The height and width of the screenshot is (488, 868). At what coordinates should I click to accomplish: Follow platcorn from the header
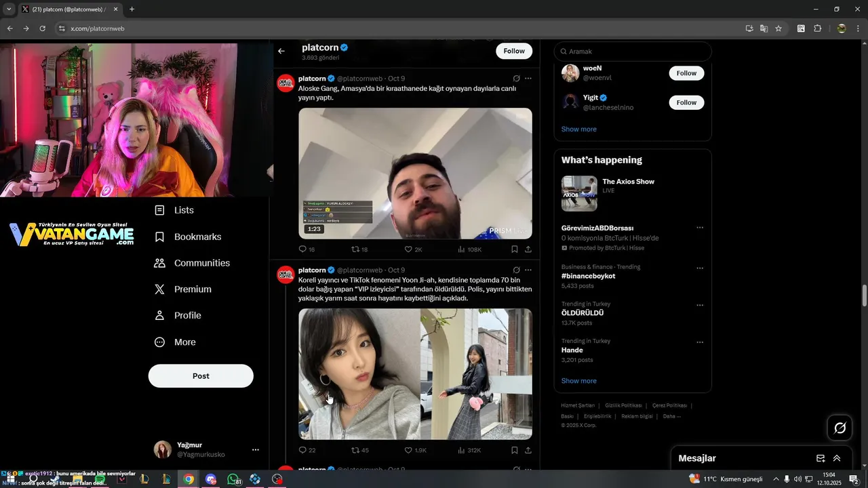[514, 51]
